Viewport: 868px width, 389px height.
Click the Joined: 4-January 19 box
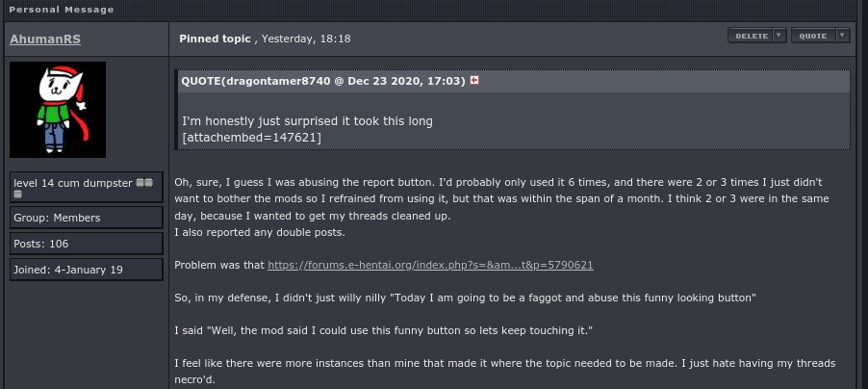coord(87,270)
